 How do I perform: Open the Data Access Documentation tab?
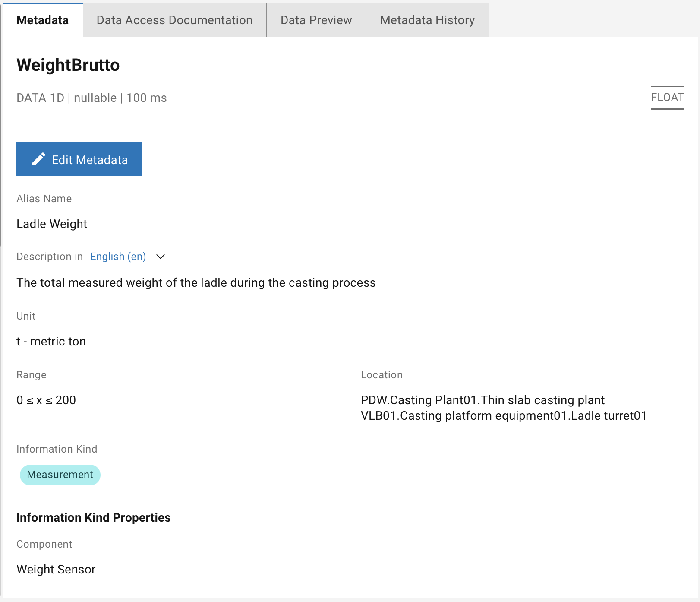(174, 20)
